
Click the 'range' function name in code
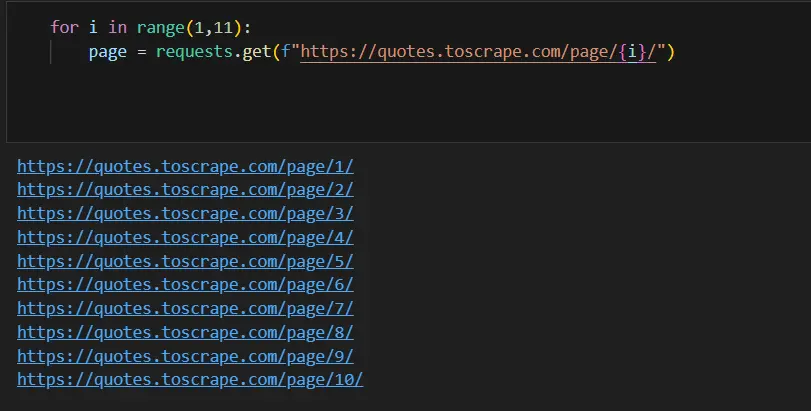click(160, 27)
